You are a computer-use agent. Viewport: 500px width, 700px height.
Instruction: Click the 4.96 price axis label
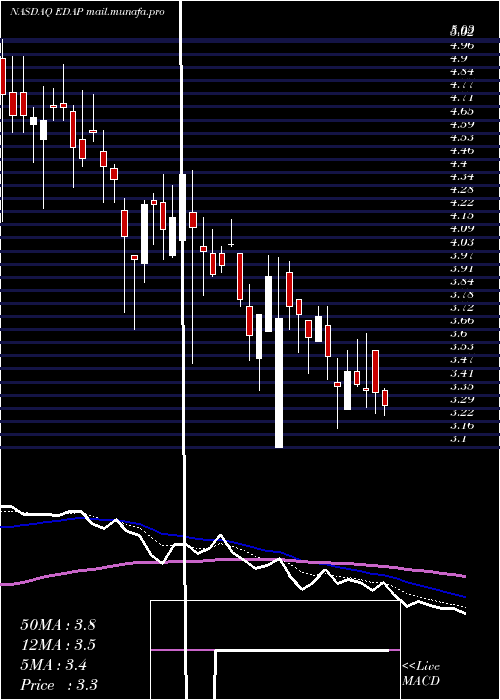click(462, 45)
